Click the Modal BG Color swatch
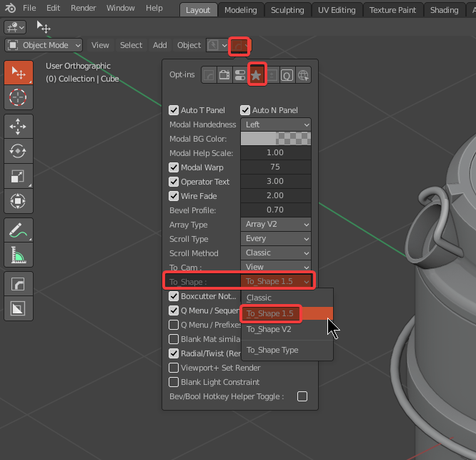Viewport: 476px width, 460px height. 276,139
